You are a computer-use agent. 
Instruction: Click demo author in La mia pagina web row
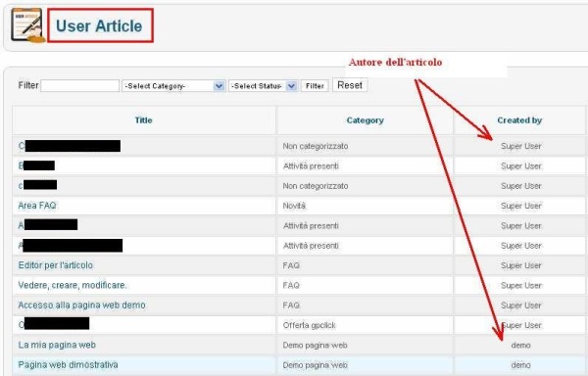click(x=521, y=345)
